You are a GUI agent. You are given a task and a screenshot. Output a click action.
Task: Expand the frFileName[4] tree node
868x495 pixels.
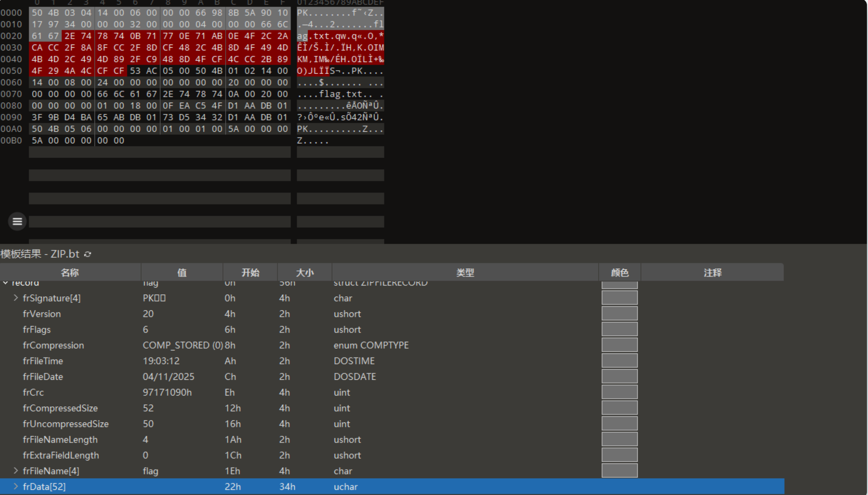coord(16,470)
